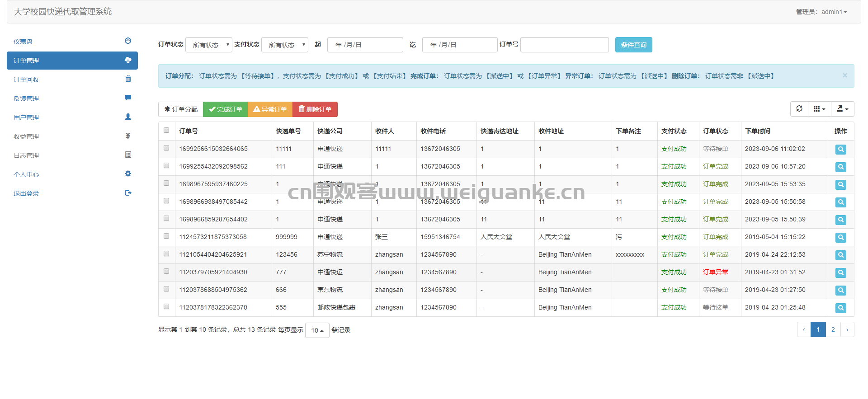The image size is (868, 399).
Task: Click the refresh table icon
Action: [x=799, y=109]
